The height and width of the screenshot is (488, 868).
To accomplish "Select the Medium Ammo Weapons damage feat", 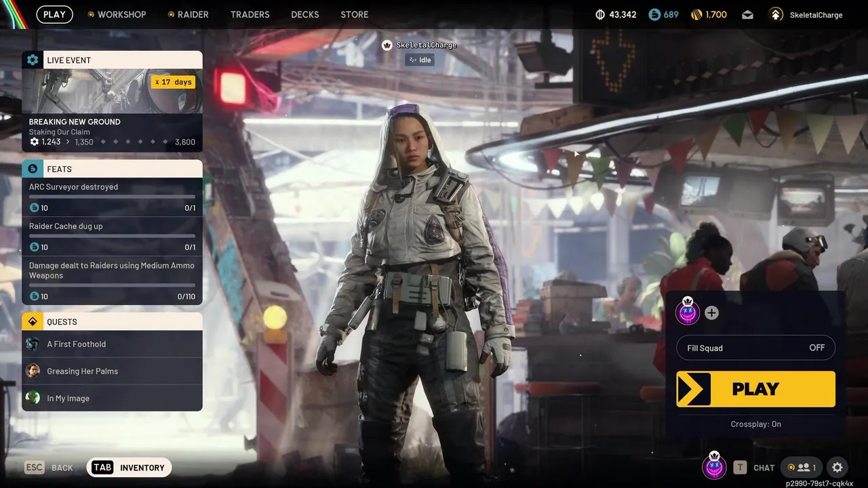I will (112, 280).
